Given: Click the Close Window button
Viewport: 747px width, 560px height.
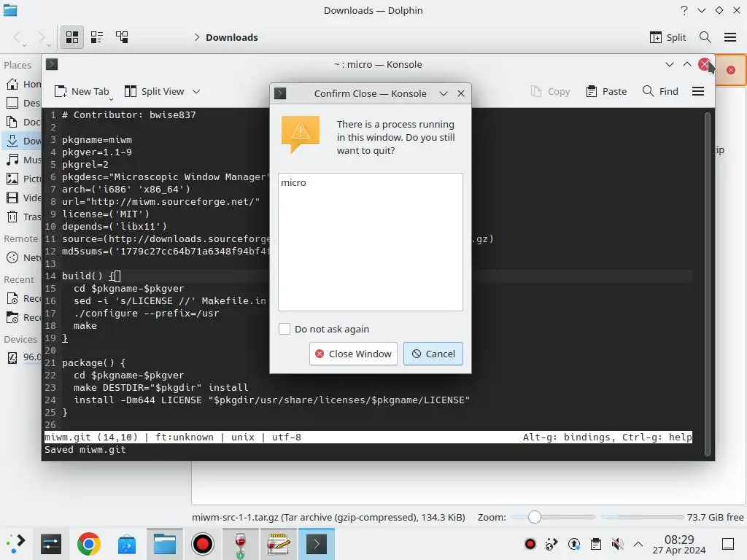Looking at the screenshot, I should pos(353,354).
